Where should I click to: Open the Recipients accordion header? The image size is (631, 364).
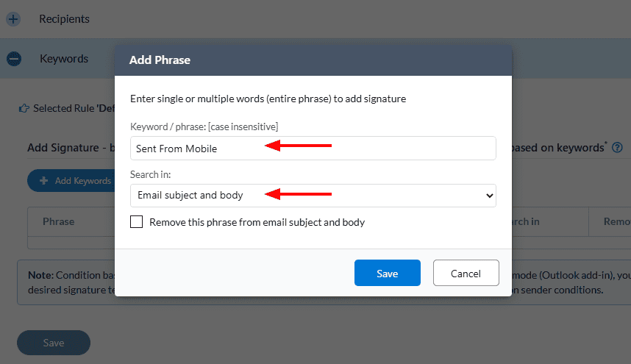[x=65, y=18]
